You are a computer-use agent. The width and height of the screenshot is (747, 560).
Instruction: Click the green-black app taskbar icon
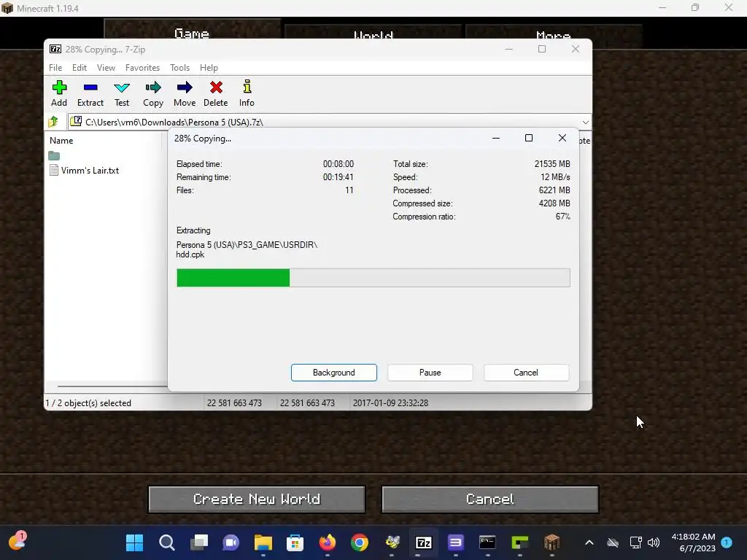pyautogui.click(x=519, y=542)
